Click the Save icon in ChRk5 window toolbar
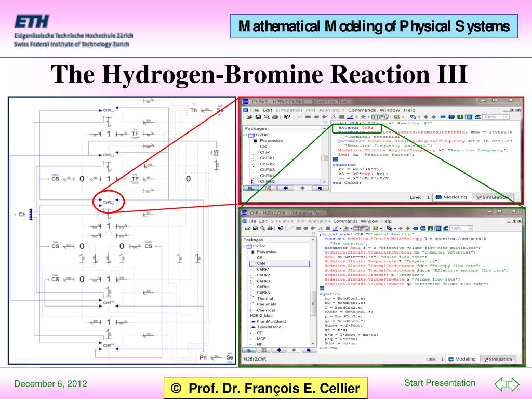Screen dimensions: 532x399 258,117
